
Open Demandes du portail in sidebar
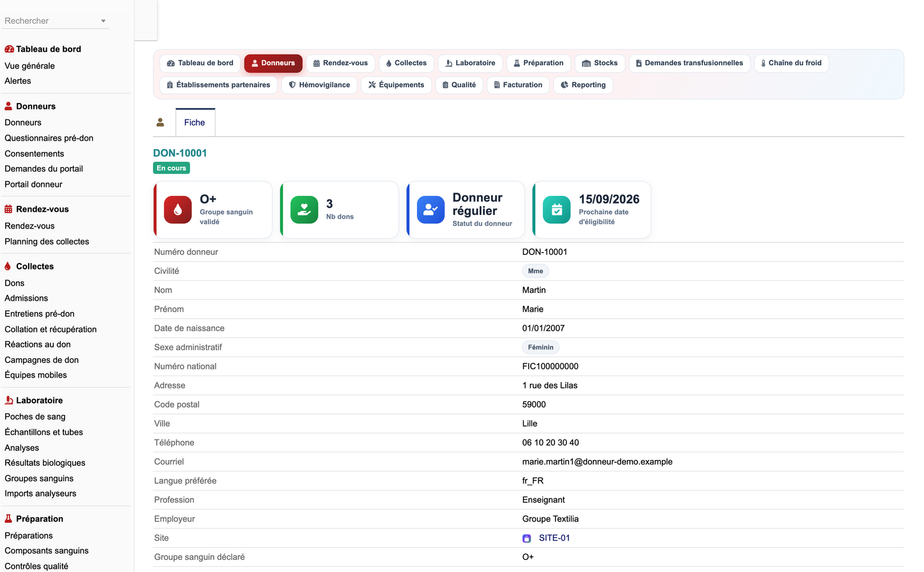tap(43, 169)
